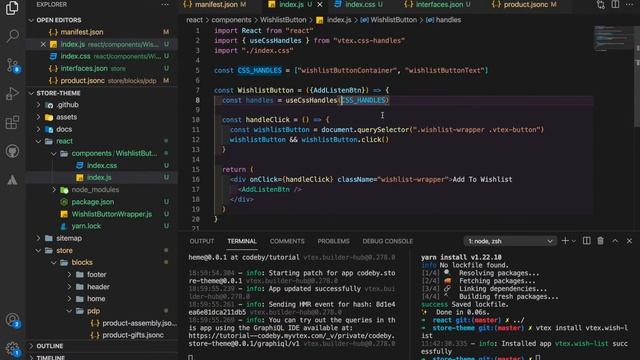Expand the OUTLINE section
The height and width of the screenshot is (360, 640).
102,346
